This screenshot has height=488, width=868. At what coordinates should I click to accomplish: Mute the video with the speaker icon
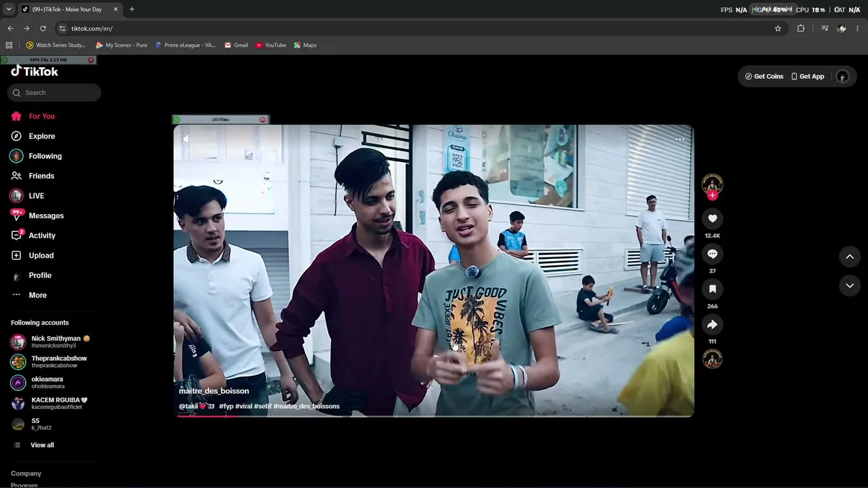pyautogui.click(x=186, y=139)
